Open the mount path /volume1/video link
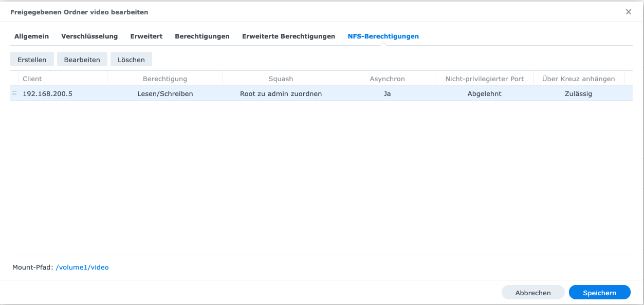 click(x=82, y=268)
